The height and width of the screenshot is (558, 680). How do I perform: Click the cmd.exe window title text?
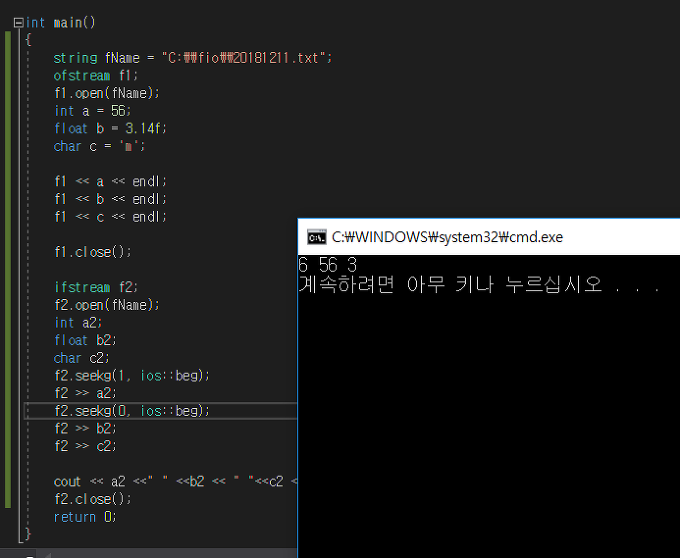coord(447,237)
